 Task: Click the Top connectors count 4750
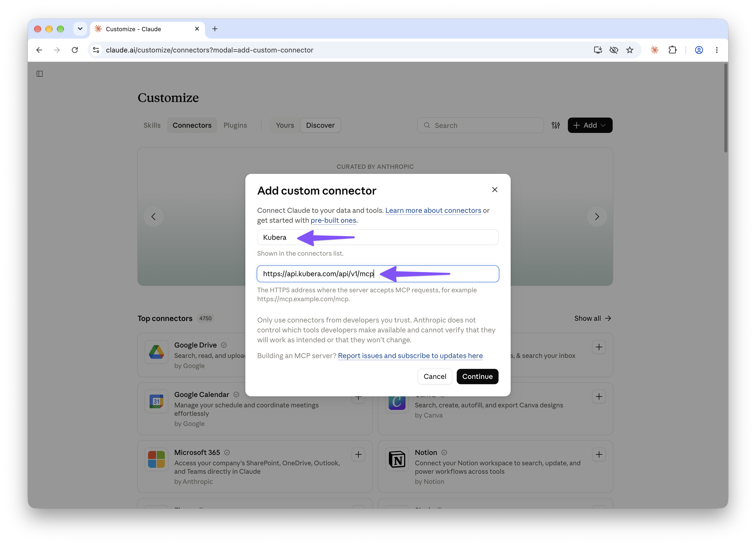click(205, 318)
